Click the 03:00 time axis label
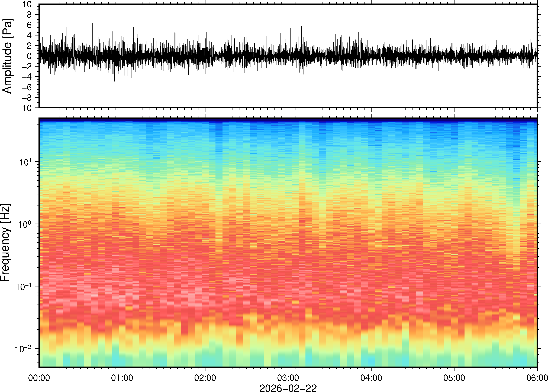Viewport: 548px width, 392px height. (288, 378)
